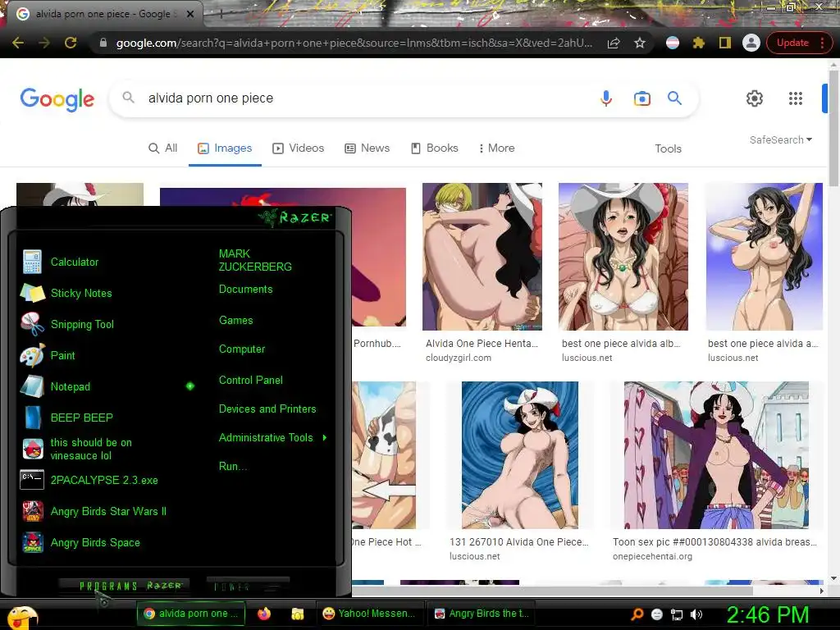
Task: Open Control Panel from the start menu
Action: pos(251,381)
